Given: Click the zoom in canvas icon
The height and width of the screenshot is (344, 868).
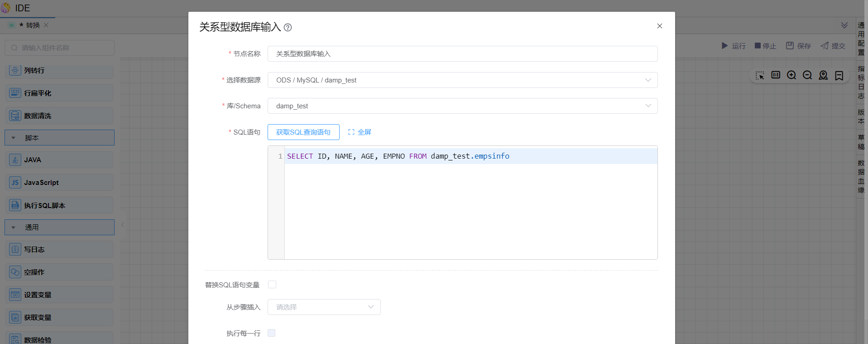Looking at the screenshot, I should point(791,75).
